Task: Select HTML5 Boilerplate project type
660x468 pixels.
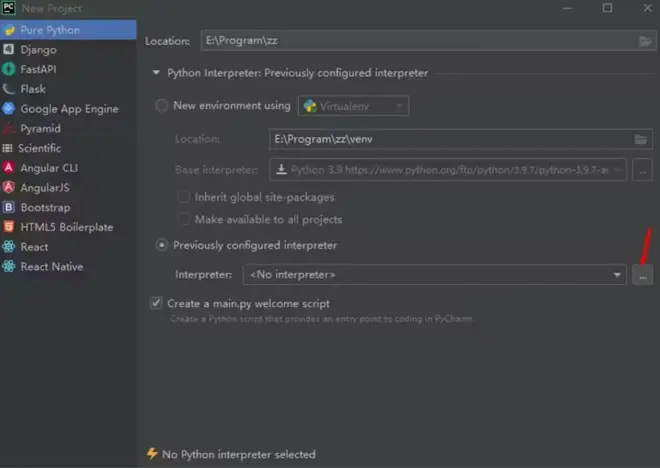Action: pos(68,227)
